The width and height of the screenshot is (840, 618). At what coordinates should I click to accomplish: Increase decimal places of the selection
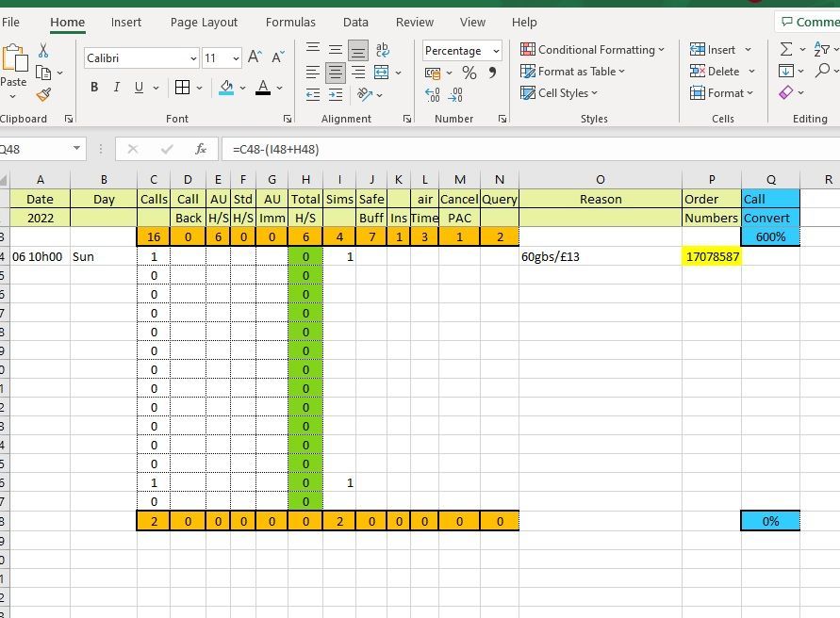431,93
